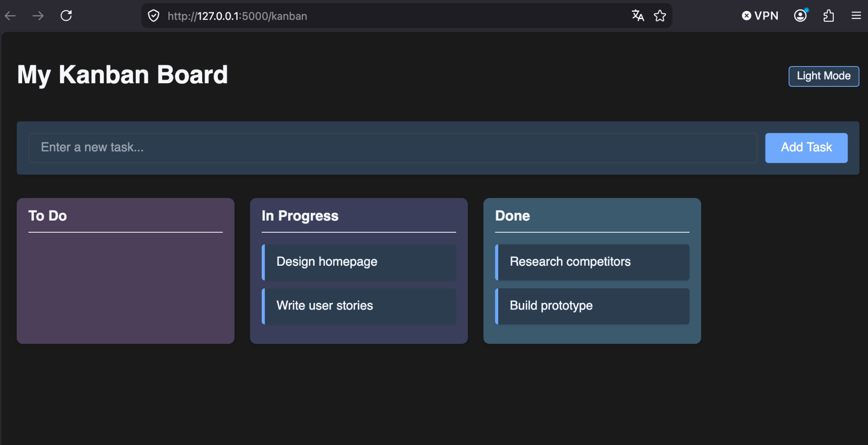
Task: Open the browser account profile icon
Action: pyautogui.click(x=800, y=16)
